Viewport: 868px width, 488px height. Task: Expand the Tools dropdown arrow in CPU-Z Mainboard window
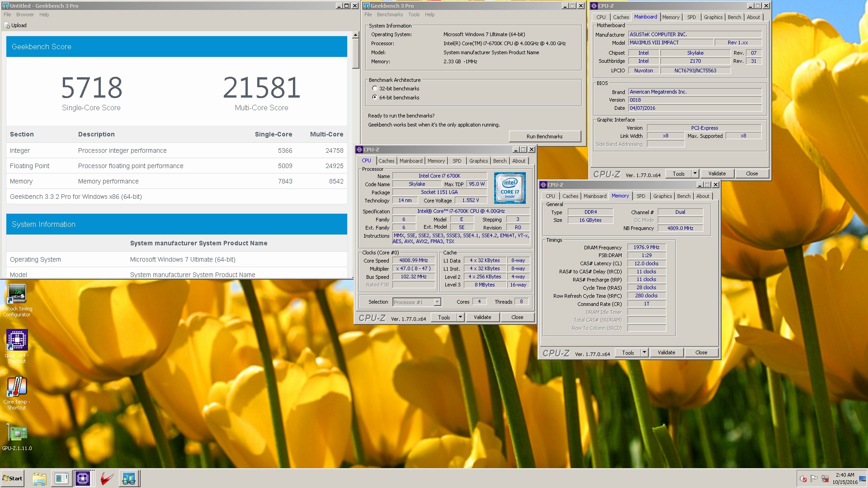tap(695, 174)
